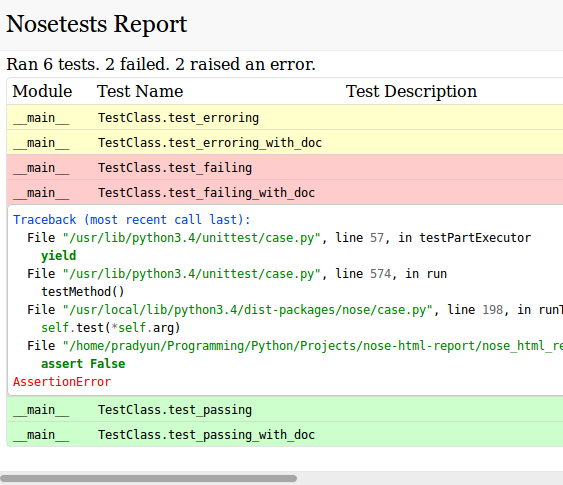The height and width of the screenshot is (485, 563).
Task: Click the traceback line mentioning line 57 testPartExecutor
Action: tap(279, 238)
